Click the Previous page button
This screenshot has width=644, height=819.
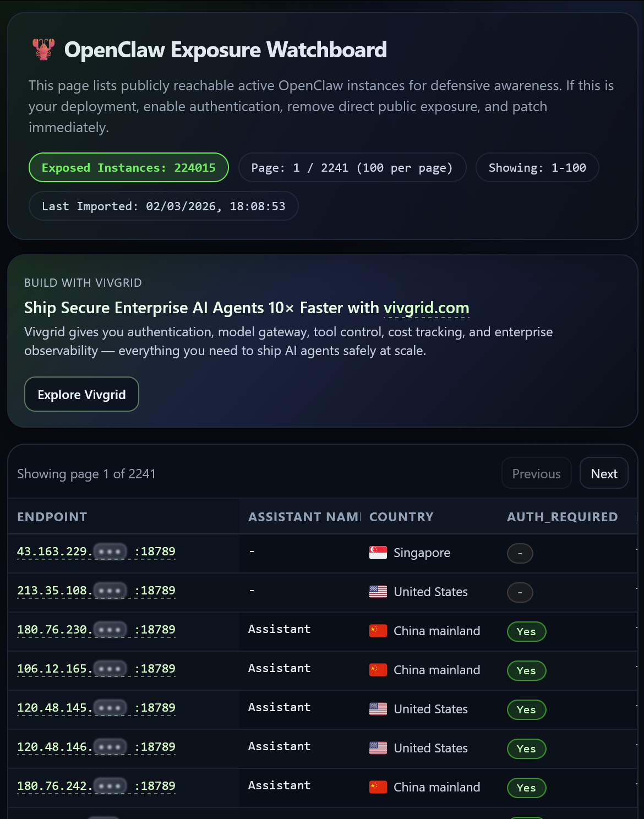coord(536,473)
